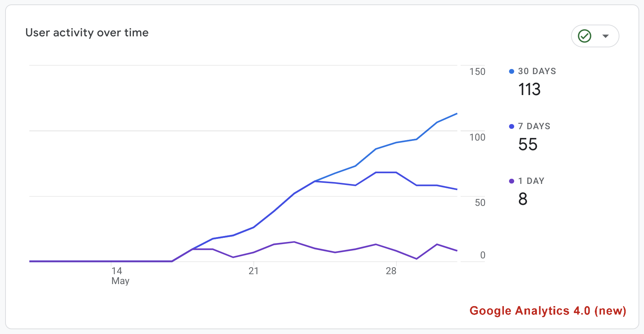The width and height of the screenshot is (644, 334).
Task: Click the 21 date axis label
Action: 253,271
